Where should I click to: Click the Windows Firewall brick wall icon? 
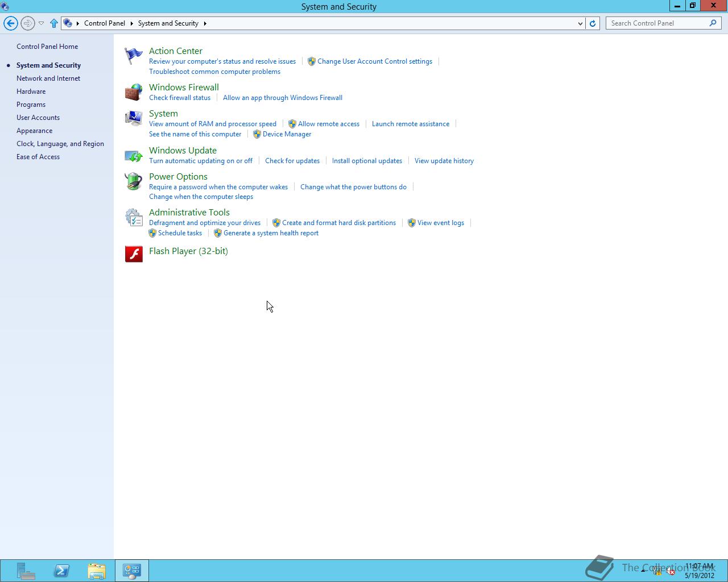click(134, 92)
